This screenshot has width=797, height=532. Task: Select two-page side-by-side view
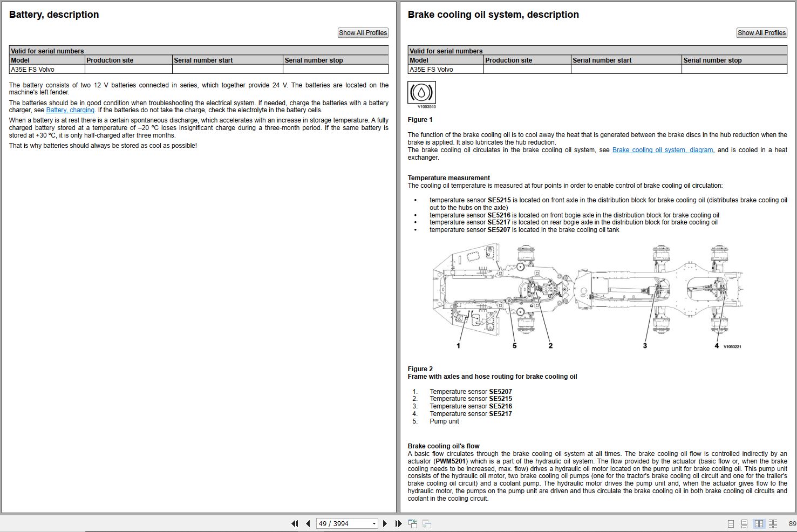pyautogui.click(x=759, y=524)
